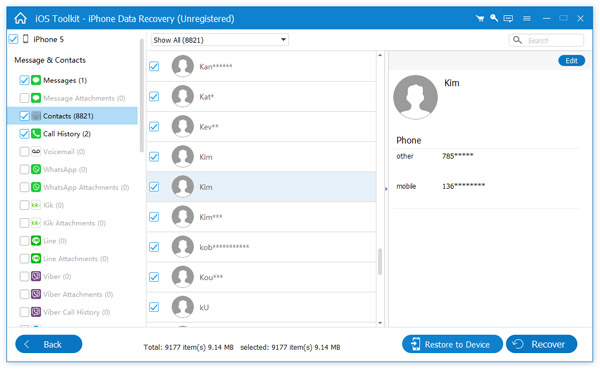The width and height of the screenshot is (600, 369).
Task: Uncheck the Kan****** contact checkbox
Action: click(154, 66)
